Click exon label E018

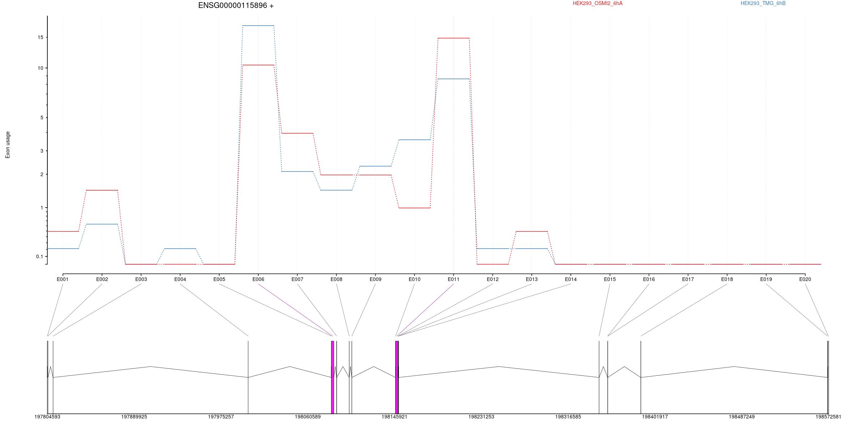(727, 279)
